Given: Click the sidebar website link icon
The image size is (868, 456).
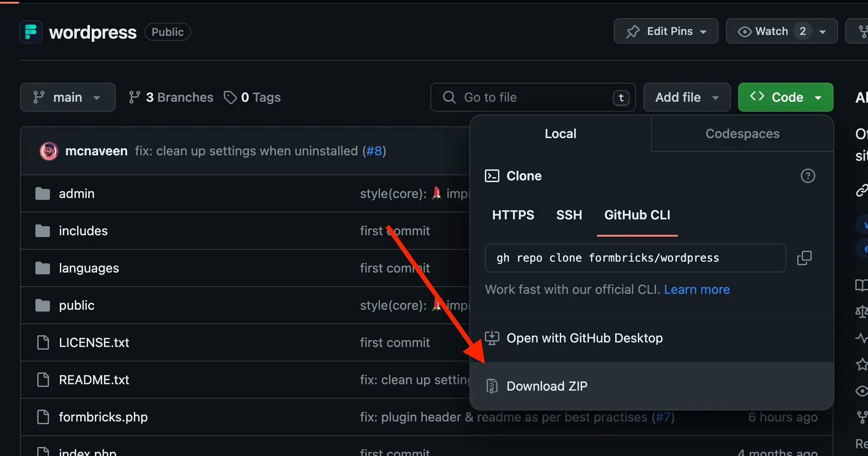Looking at the screenshot, I should [x=862, y=190].
